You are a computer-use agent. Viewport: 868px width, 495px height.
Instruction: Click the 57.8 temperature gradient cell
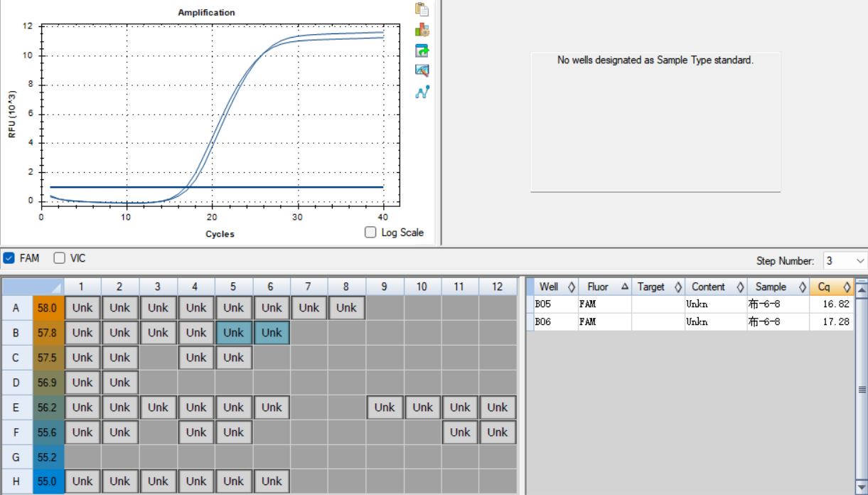click(x=48, y=333)
